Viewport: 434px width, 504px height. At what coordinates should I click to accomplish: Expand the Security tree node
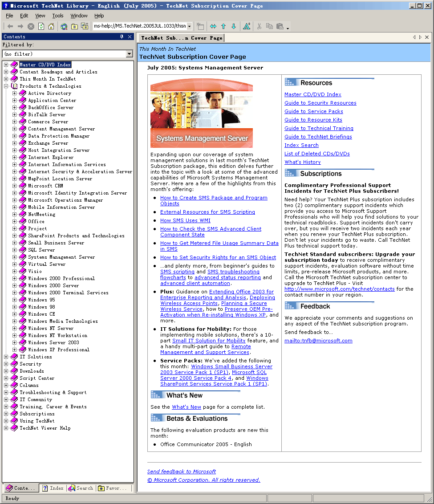6,364
